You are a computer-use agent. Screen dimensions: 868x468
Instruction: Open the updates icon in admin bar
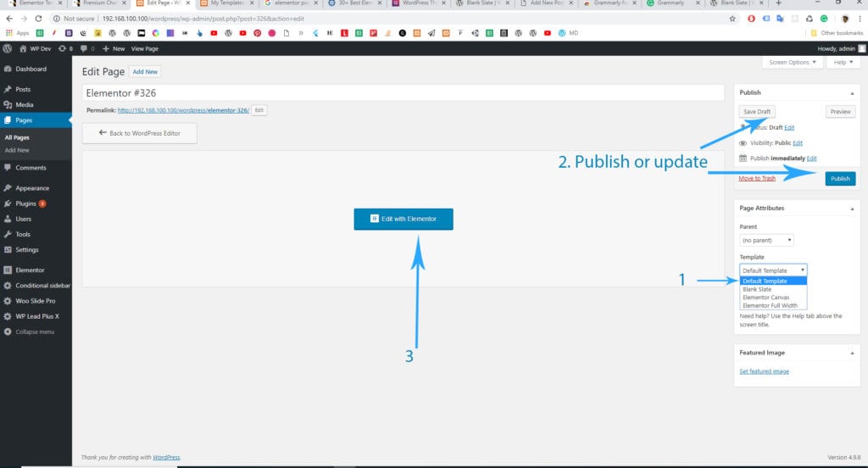point(62,48)
